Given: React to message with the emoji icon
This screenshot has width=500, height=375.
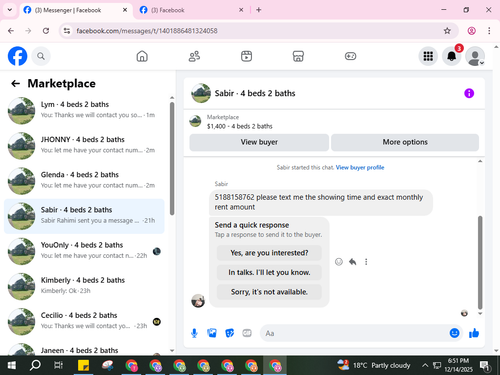Looking at the screenshot, I should coord(339,262).
